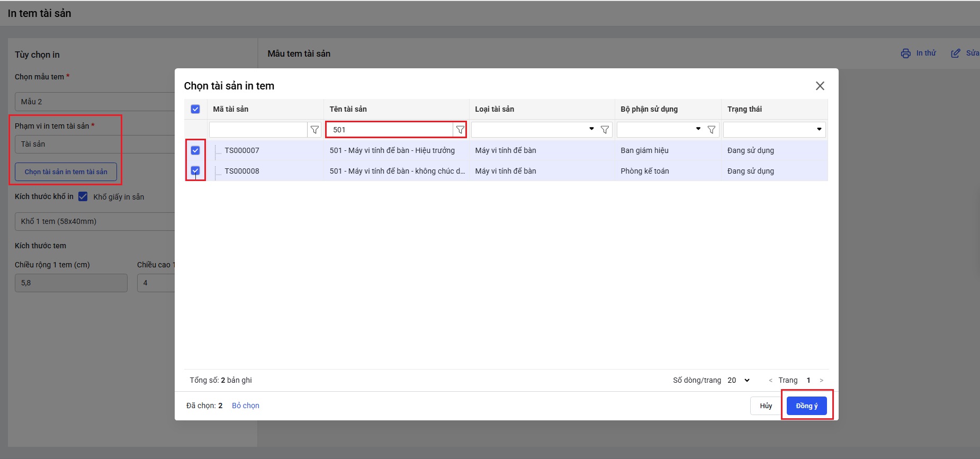Click the In thử printer icon
The height and width of the screenshot is (459, 980).
click(906, 53)
